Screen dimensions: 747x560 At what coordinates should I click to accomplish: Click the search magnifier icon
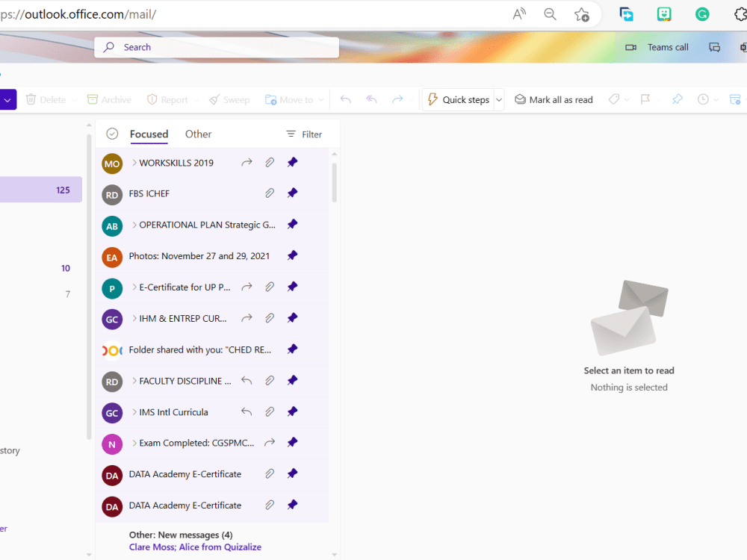109,47
